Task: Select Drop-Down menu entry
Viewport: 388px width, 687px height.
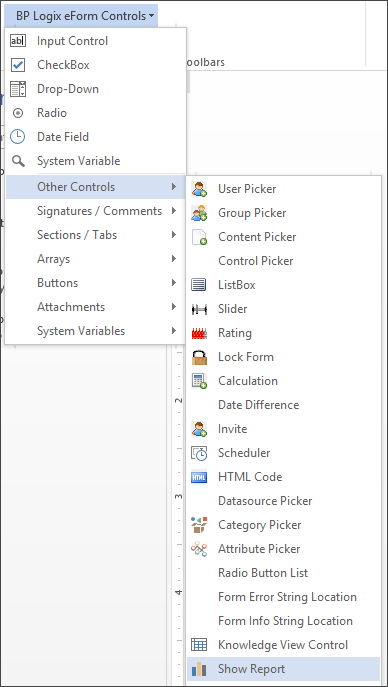Action: click(95, 89)
